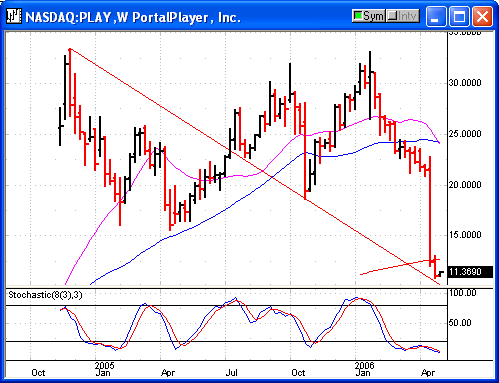Minimize the PLAY chart window
The height and width of the screenshot is (383, 499).
point(436,16)
